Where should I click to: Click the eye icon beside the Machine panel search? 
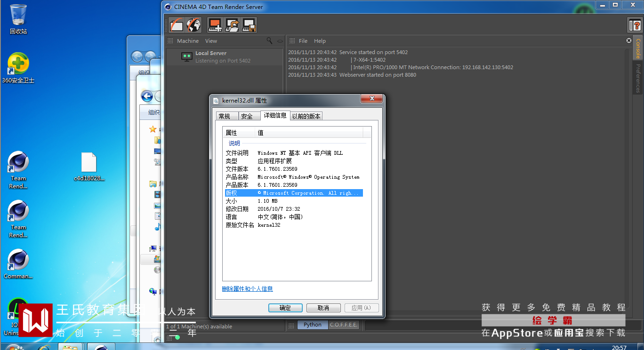tap(280, 41)
